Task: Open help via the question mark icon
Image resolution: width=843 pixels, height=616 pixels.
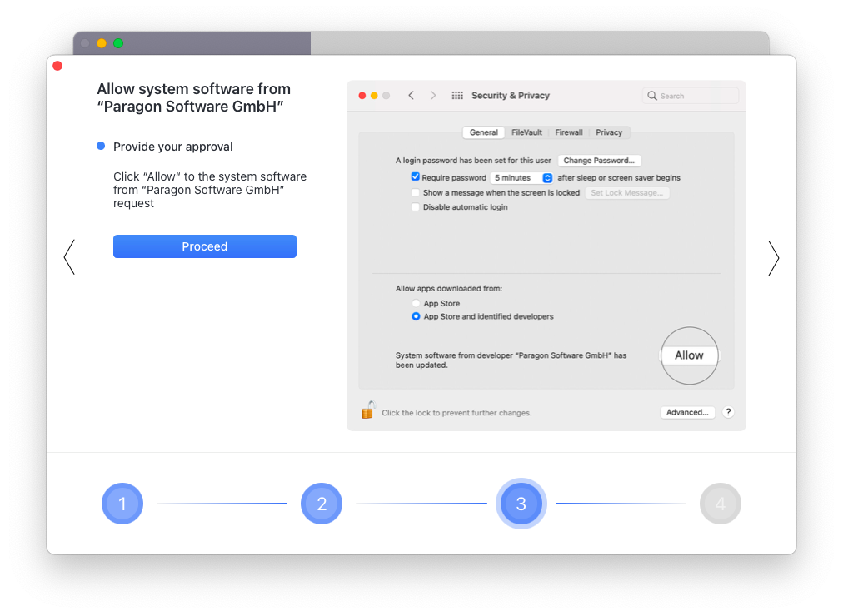Action: tap(727, 412)
